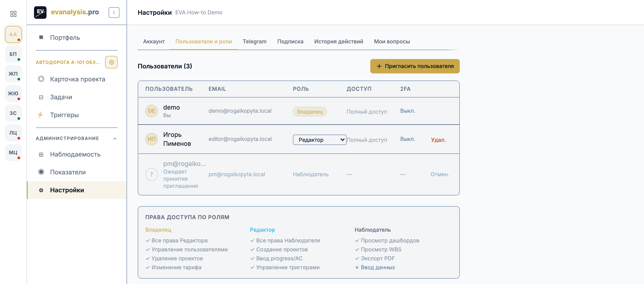Open the projects grid icon

[13, 14]
